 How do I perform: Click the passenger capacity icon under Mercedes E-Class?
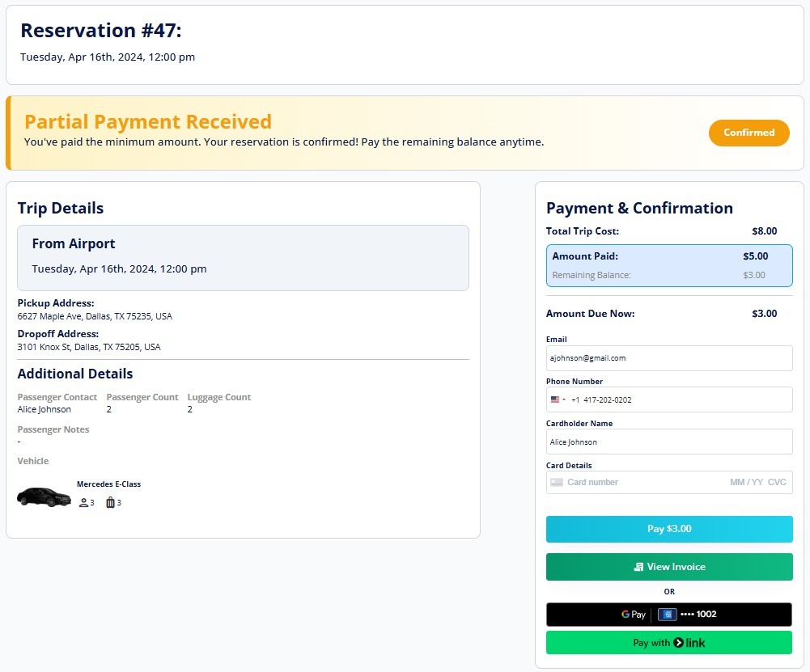click(x=83, y=502)
